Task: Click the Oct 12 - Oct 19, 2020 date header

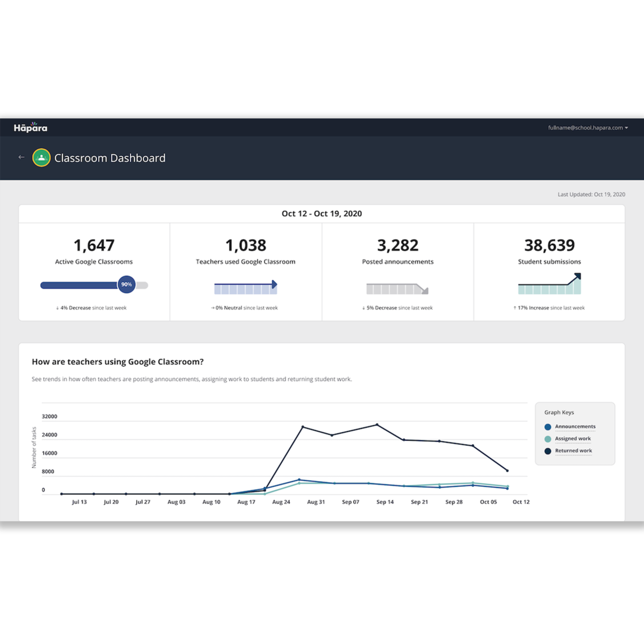Action: click(x=321, y=213)
